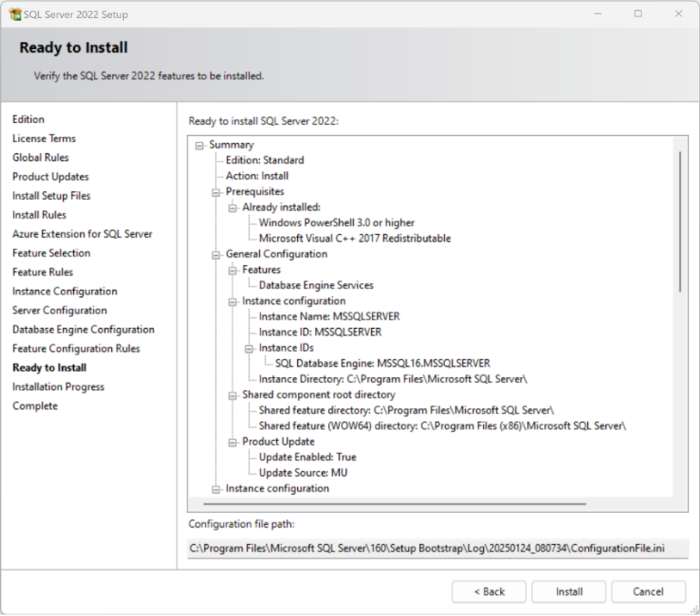The image size is (700, 616).
Task: Select Feature Configuration Rules step
Action: coord(77,349)
